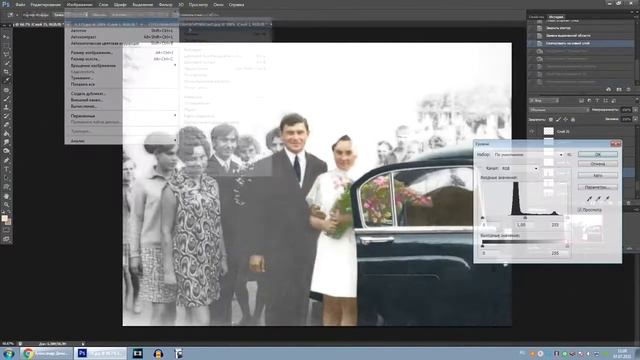Viewport: 640px width, 360px height.
Task: Open the Заливка fill slider arrow
Action: pyautogui.click(x=635, y=119)
